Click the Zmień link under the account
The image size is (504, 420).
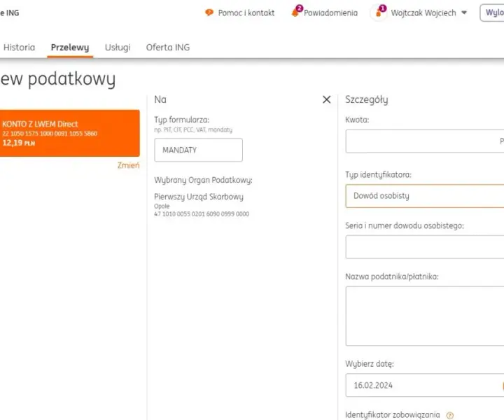click(x=128, y=165)
